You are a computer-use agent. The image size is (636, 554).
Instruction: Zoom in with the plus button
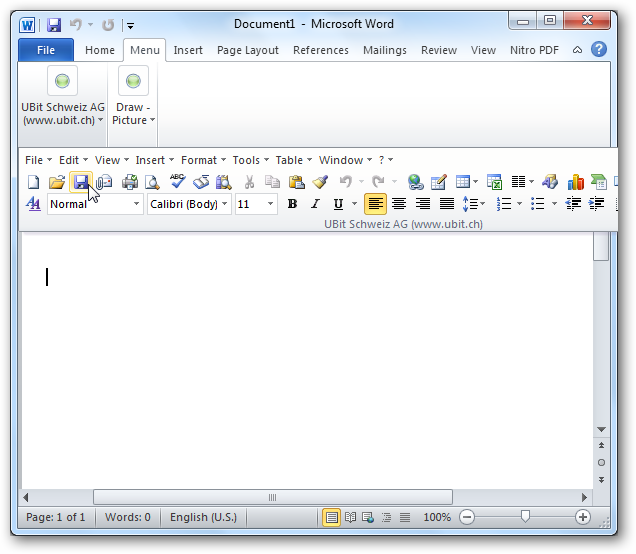point(582,517)
